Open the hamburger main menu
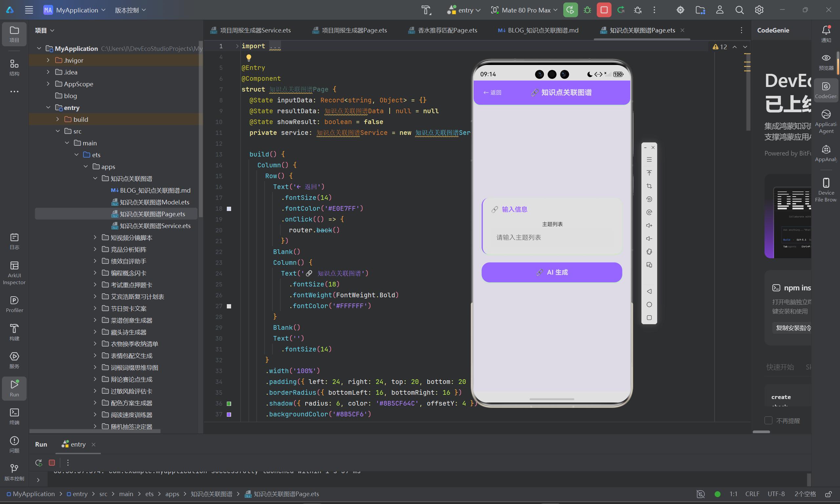 point(29,10)
